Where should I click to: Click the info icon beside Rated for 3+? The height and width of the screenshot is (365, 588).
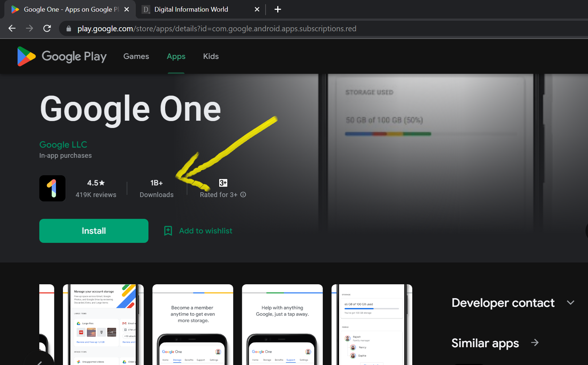(243, 194)
